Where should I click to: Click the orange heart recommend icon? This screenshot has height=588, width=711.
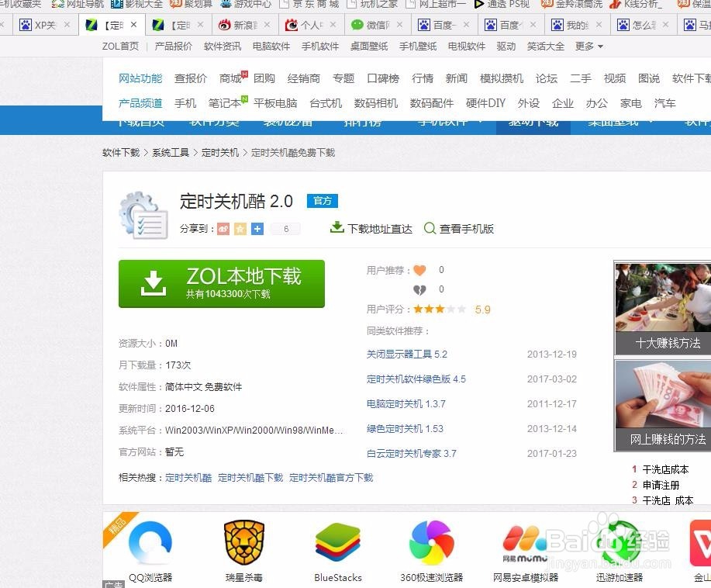(420, 271)
